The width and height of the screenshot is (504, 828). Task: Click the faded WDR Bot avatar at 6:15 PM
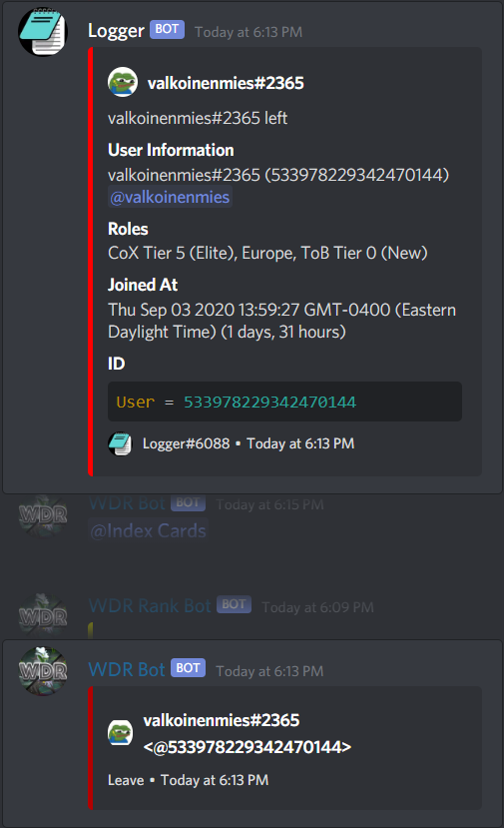(x=43, y=514)
